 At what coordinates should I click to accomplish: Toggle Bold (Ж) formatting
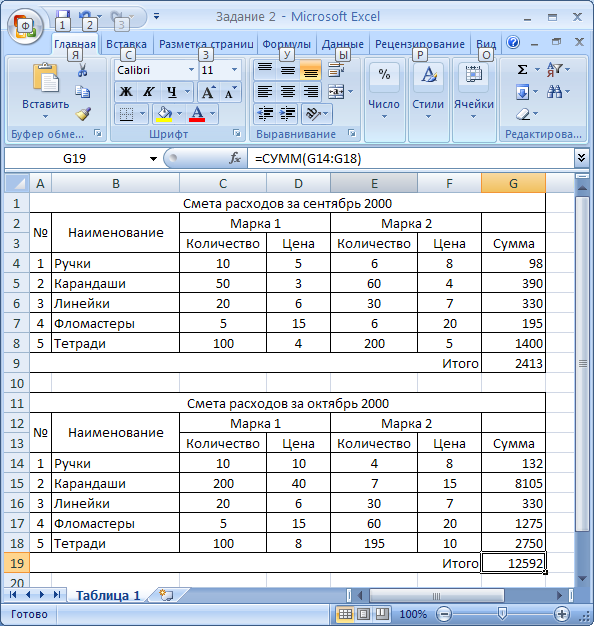(126, 92)
